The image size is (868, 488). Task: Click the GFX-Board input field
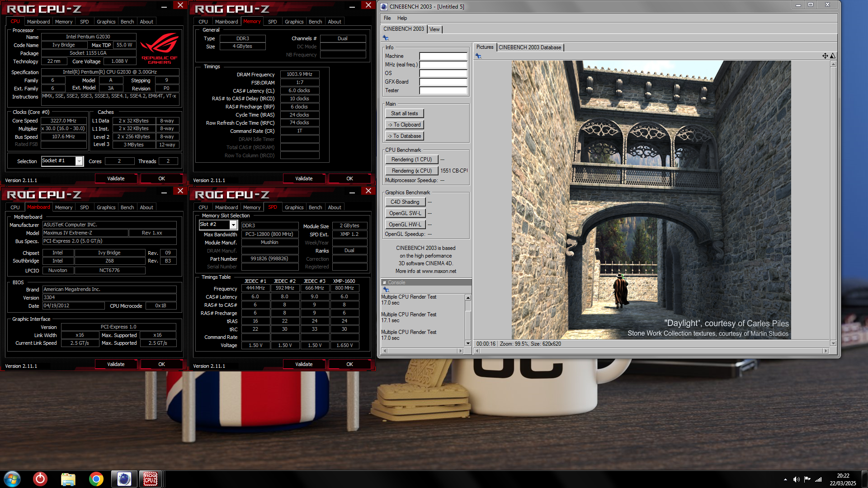[x=443, y=82]
